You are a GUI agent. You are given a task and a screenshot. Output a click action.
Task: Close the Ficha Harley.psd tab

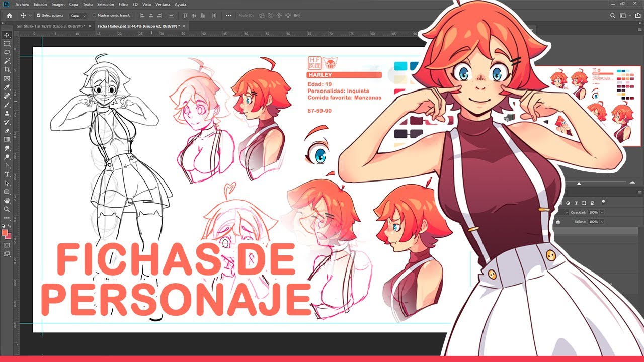click(x=184, y=26)
